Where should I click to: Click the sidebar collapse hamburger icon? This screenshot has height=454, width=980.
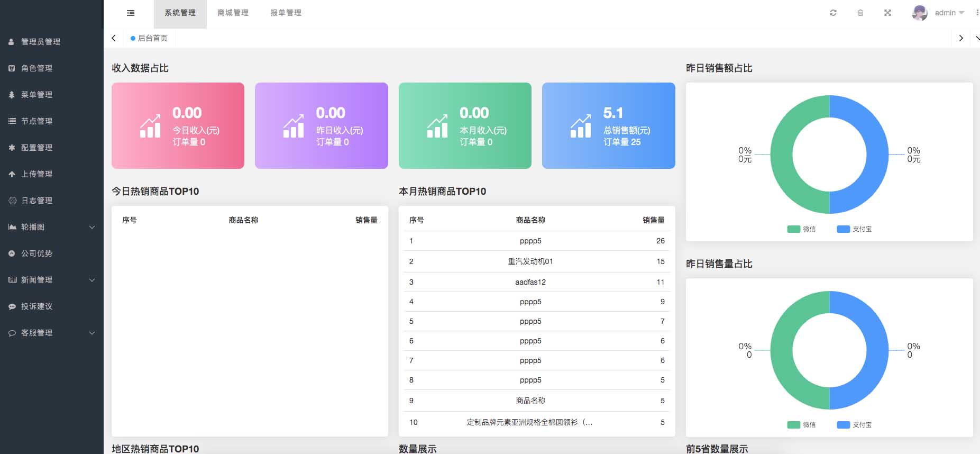(x=131, y=13)
